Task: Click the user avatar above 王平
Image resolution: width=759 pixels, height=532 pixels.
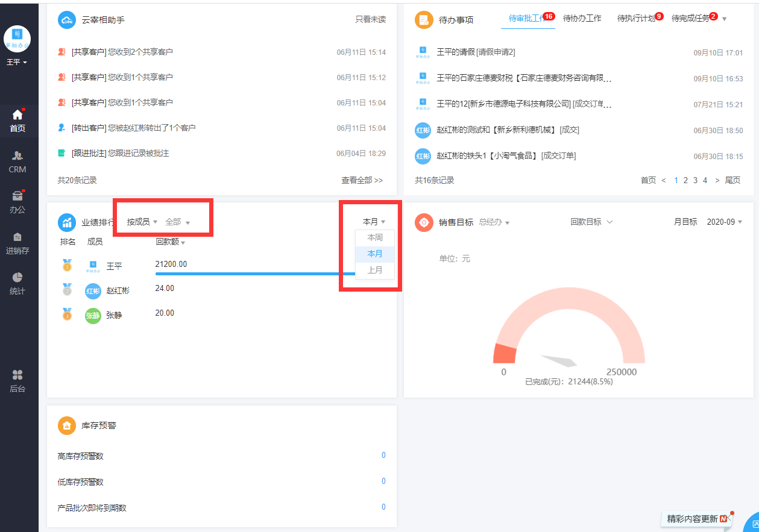Action: [17, 39]
